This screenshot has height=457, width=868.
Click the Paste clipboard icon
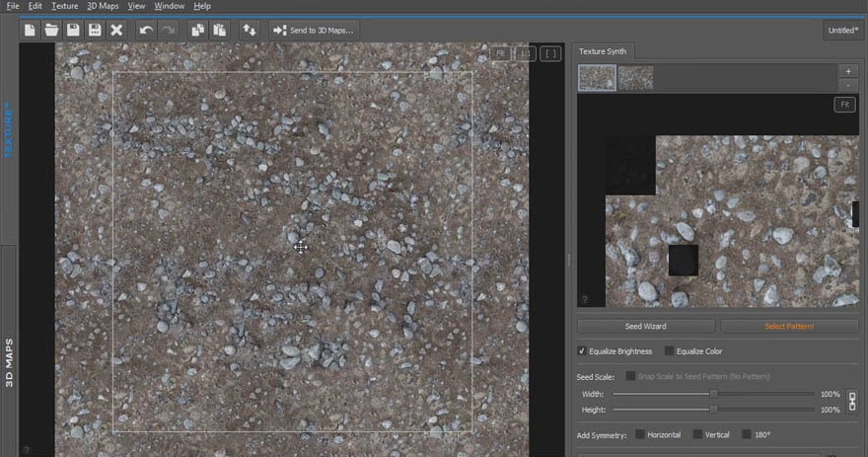click(x=219, y=30)
